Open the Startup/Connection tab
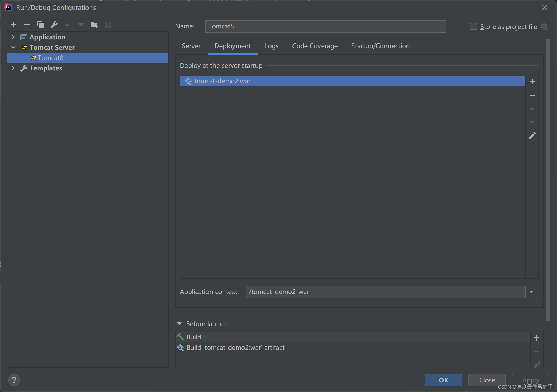The height and width of the screenshot is (392, 557). pos(380,46)
